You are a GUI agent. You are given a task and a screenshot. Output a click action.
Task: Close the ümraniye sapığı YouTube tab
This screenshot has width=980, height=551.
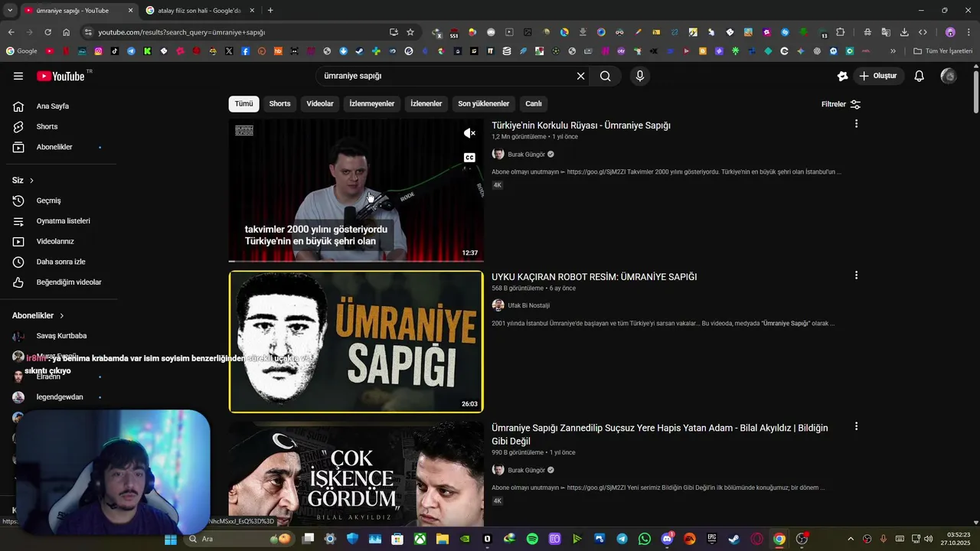pos(130,11)
